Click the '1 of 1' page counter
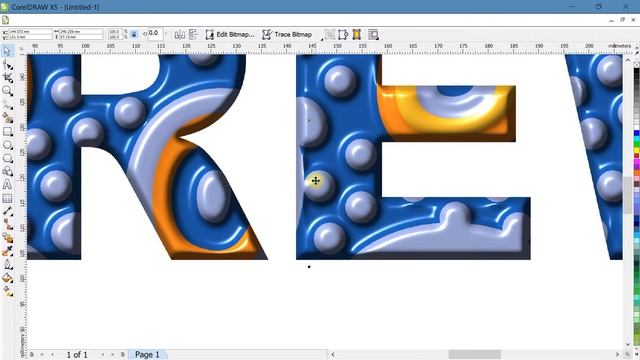640x360 pixels. 77,354
